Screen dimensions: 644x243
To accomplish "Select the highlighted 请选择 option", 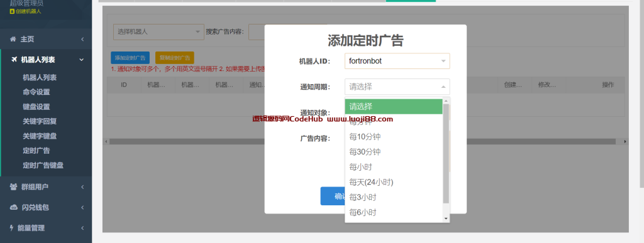I will coord(394,107).
